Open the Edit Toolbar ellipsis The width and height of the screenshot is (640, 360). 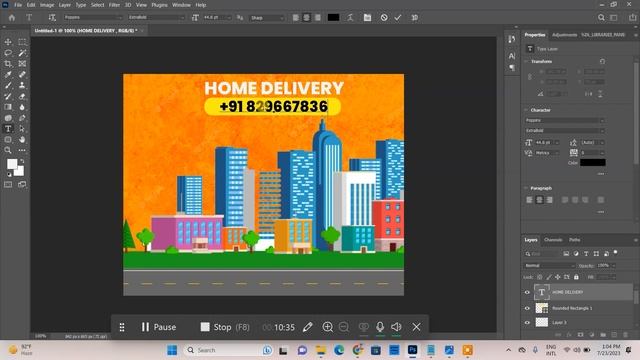[22, 150]
